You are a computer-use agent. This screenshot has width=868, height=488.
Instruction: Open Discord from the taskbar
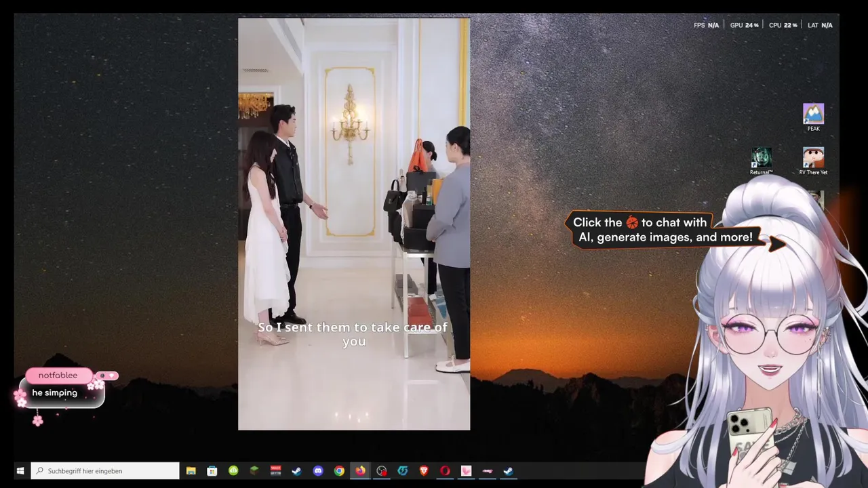[318, 471]
